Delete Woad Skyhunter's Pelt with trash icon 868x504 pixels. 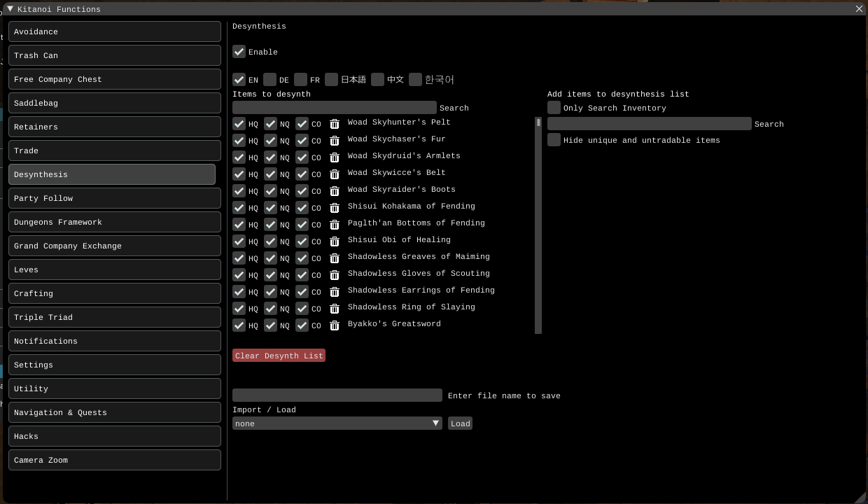[x=335, y=123]
